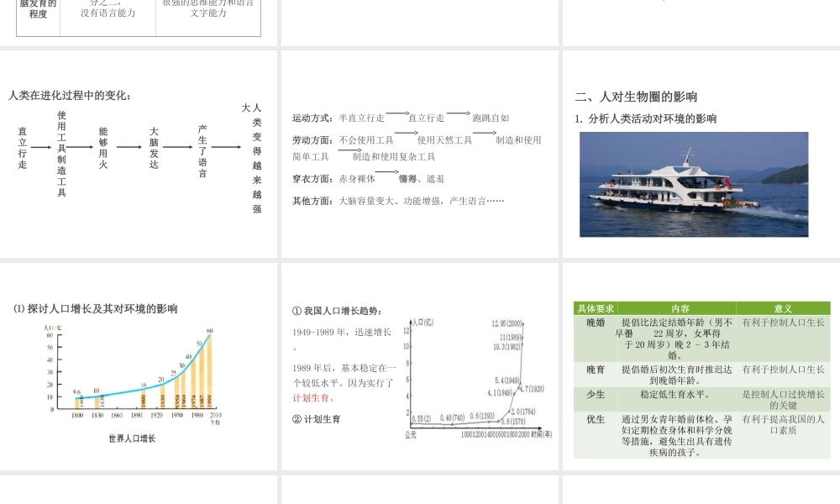Open the world population growth chart slide

(139, 366)
